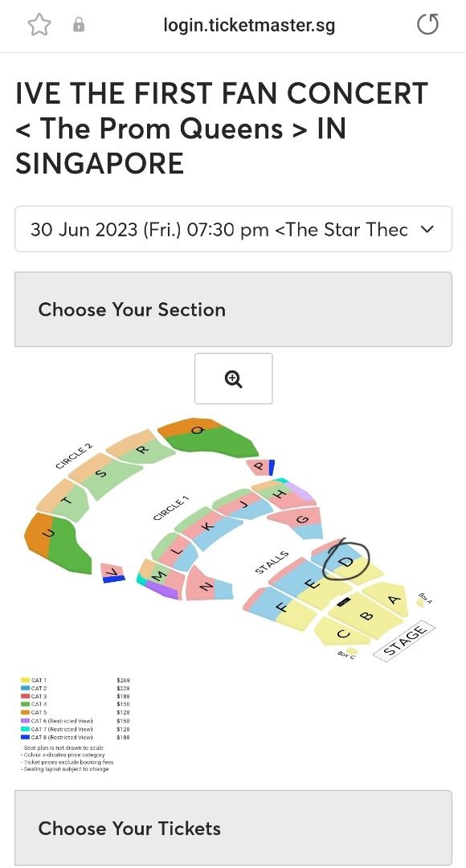Tap the login.ticketmaster.sg address bar

coord(249,24)
